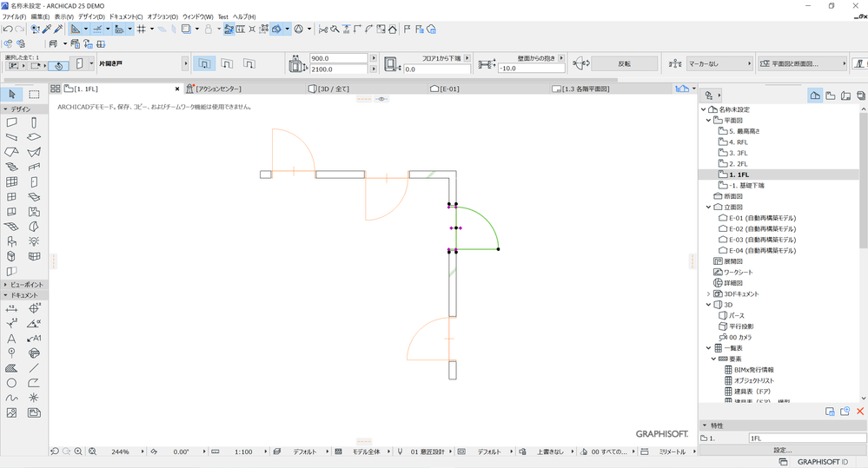868x468 pixels.
Task: Open the ファイル(F) menu
Action: 14,17
